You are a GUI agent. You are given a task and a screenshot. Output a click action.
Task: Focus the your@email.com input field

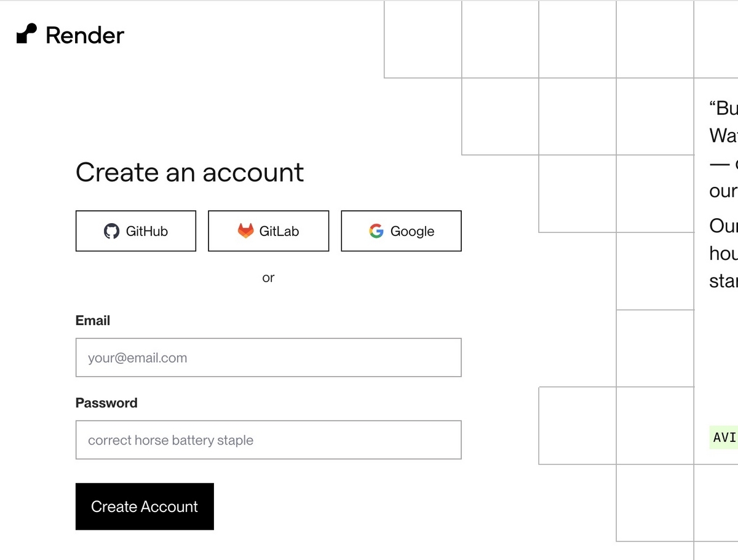point(268,357)
